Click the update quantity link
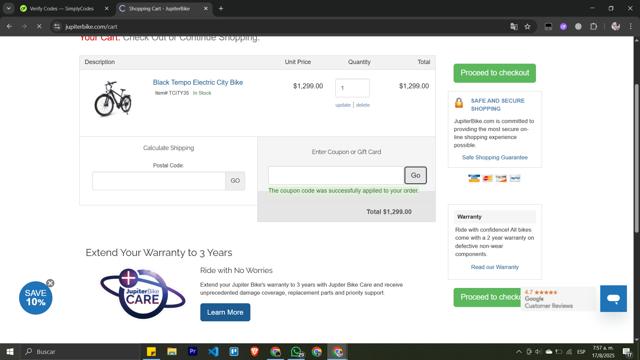Viewport: 640px width, 360px height. point(343,105)
